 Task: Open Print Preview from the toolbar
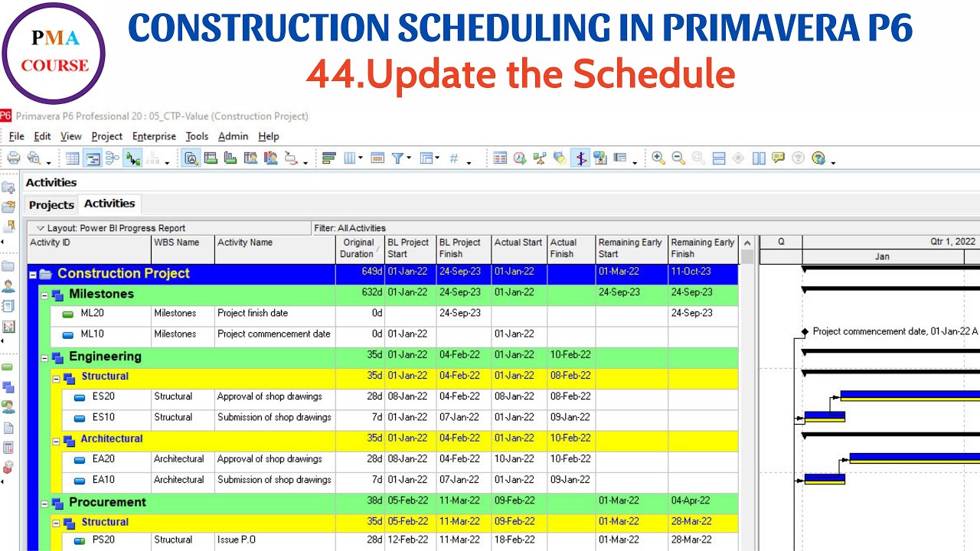[x=33, y=158]
